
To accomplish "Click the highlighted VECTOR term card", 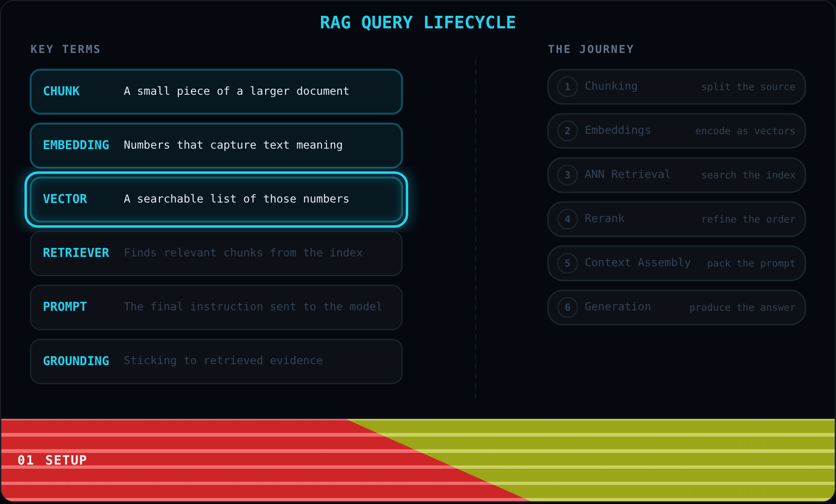I will [216, 199].
